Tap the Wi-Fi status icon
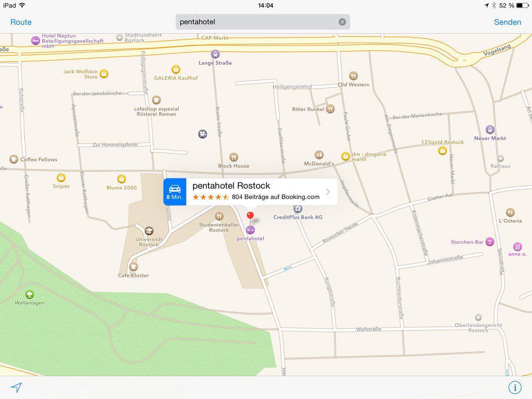The width and height of the screenshot is (532, 399). point(22,5)
